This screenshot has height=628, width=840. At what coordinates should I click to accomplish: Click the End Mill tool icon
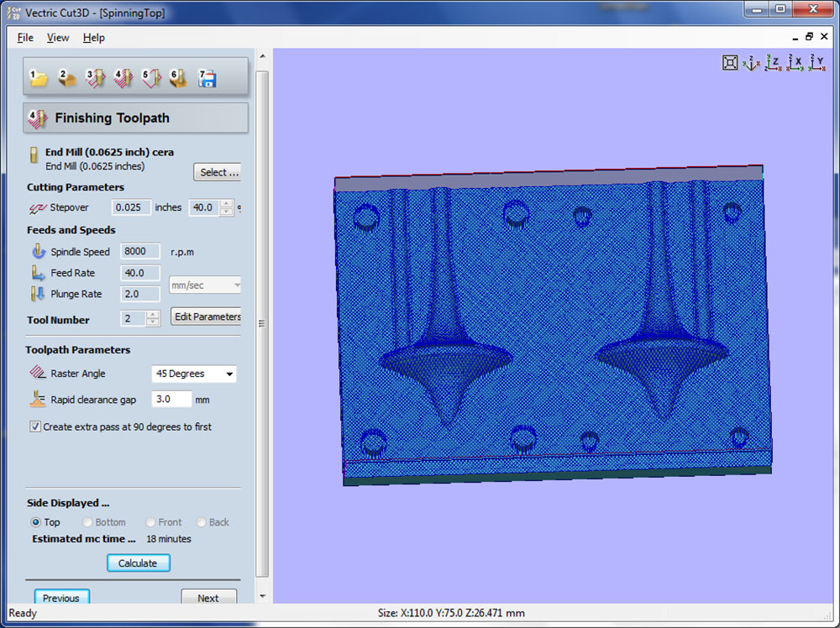pos(34,154)
